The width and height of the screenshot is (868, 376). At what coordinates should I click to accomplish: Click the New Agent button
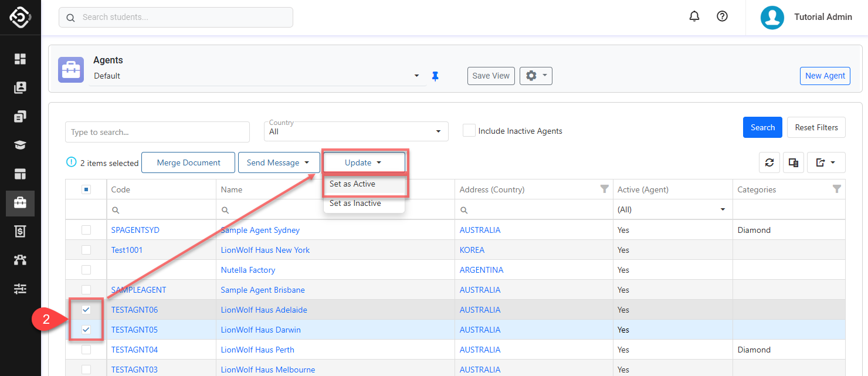point(825,76)
